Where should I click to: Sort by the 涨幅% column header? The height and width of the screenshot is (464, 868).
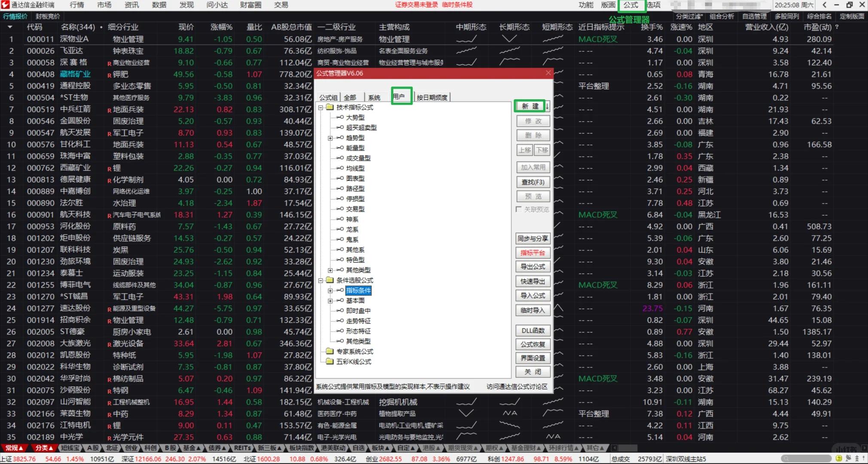coord(222,27)
